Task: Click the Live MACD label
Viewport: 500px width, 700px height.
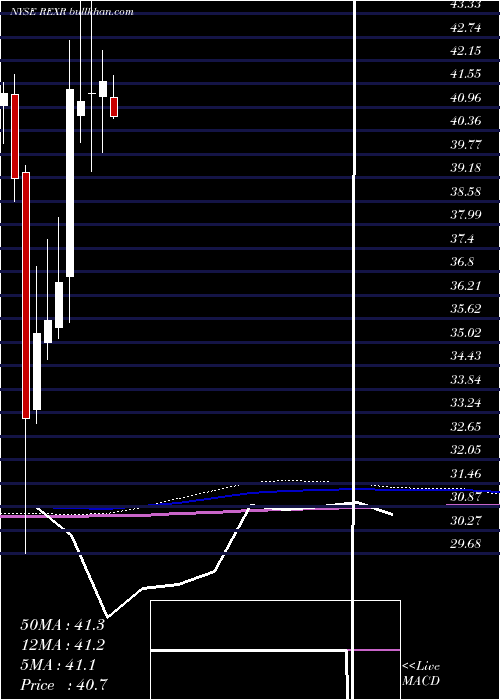Action: 421,673
